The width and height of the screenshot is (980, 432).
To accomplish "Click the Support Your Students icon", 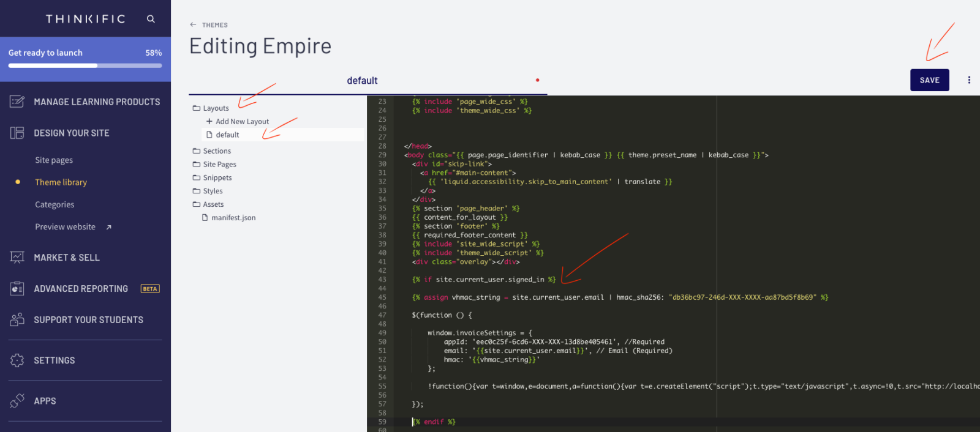I will 17,319.
